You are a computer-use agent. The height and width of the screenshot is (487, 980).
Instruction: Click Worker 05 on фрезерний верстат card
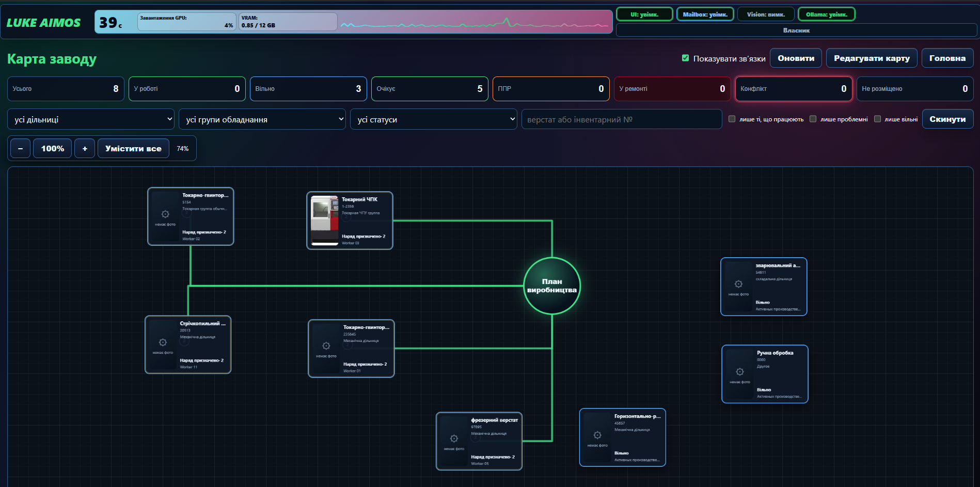click(480, 464)
